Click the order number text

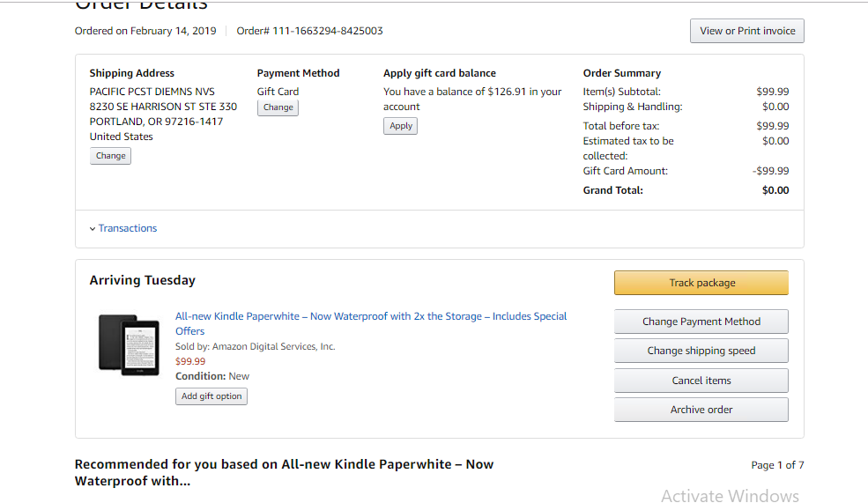309,31
